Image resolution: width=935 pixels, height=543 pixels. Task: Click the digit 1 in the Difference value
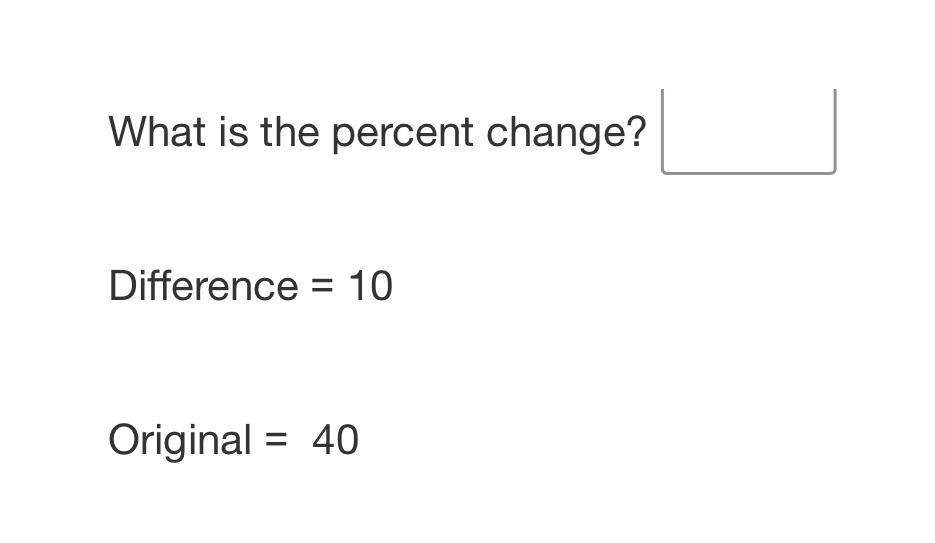click(358, 287)
